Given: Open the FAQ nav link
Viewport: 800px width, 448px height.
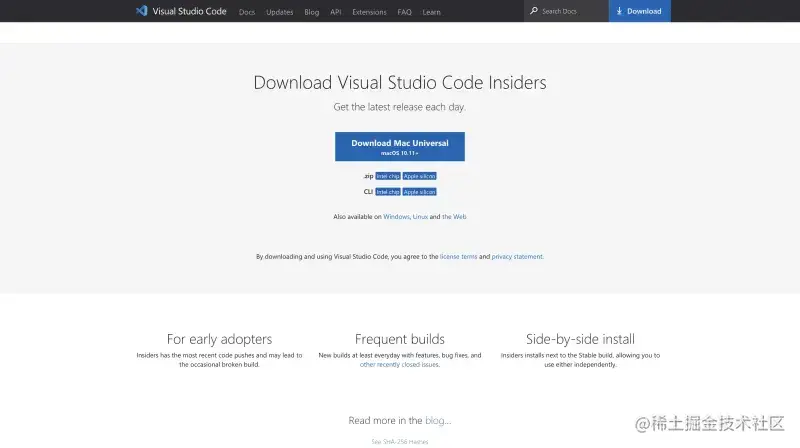Looking at the screenshot, I should tap(405, 12).
